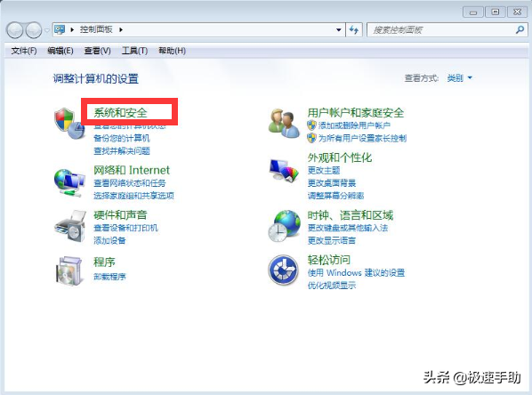
Task: Open the 编辑(E) menu
Action: pos(60,51)
